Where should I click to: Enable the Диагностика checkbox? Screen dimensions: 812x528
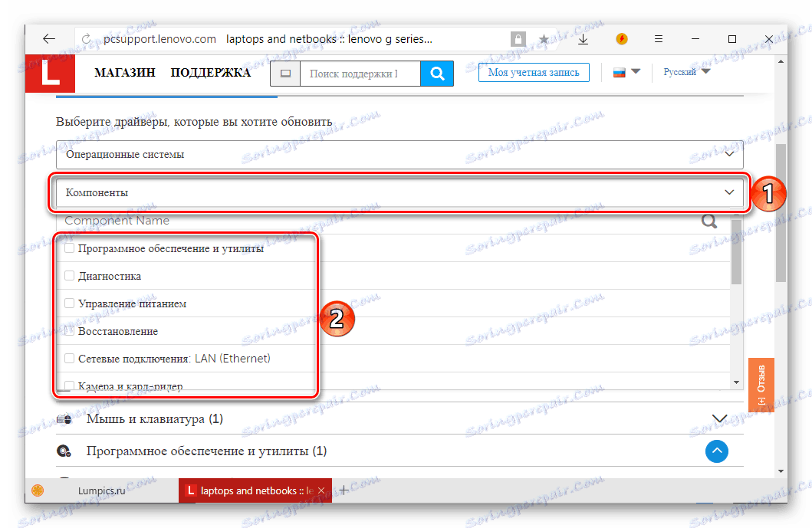coord(69,275)
